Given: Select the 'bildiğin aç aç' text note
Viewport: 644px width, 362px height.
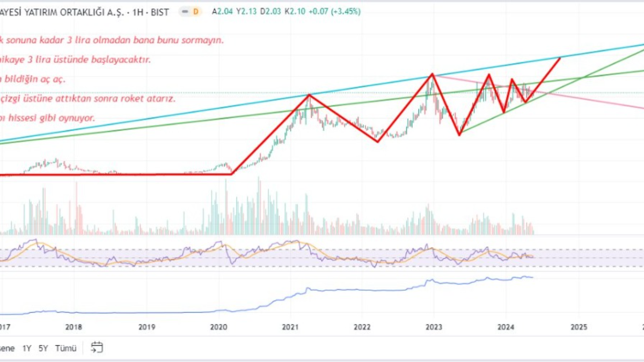Looking at the screenshot, I should (x=32, y=79).
